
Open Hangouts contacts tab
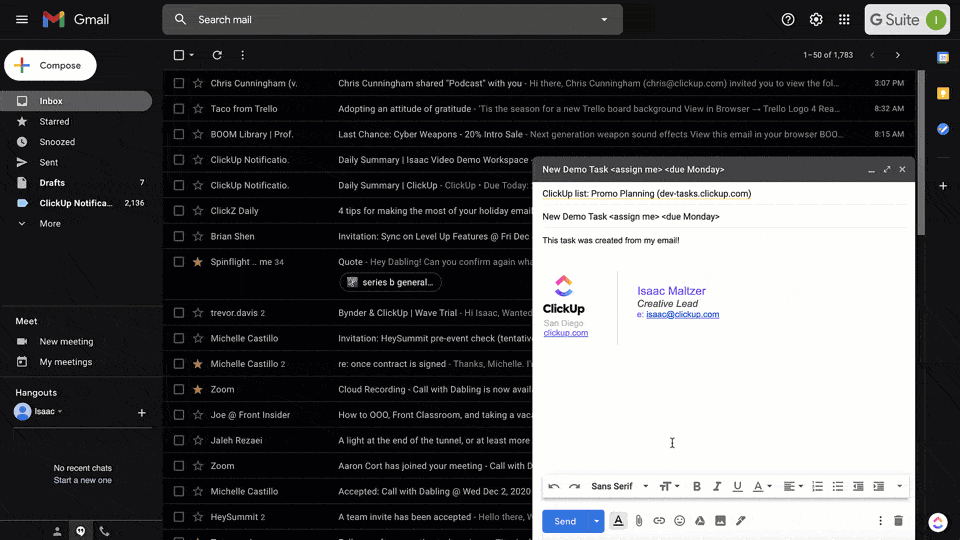(57, 531)
